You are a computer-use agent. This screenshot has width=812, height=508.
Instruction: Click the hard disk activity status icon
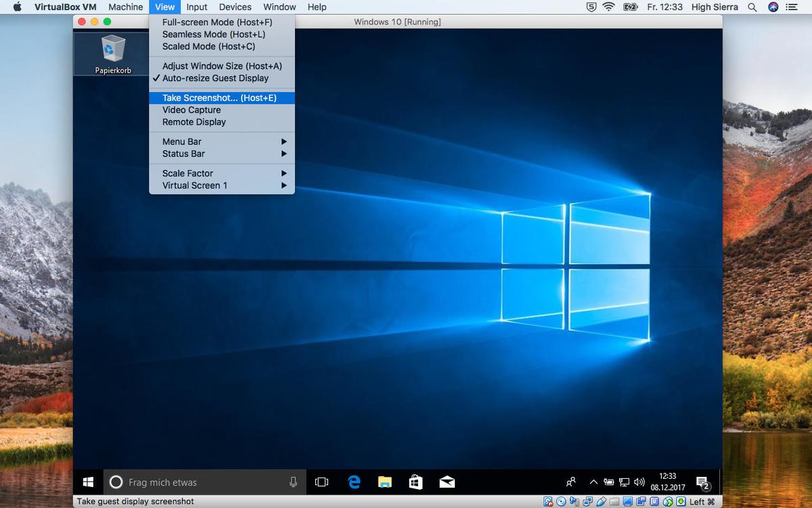(548, 502)
